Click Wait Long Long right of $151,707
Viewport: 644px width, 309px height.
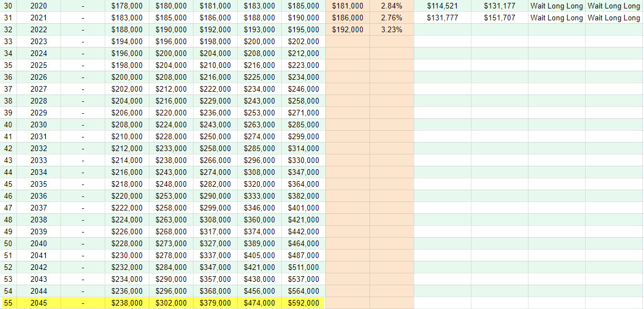click(x=556, y=18)
